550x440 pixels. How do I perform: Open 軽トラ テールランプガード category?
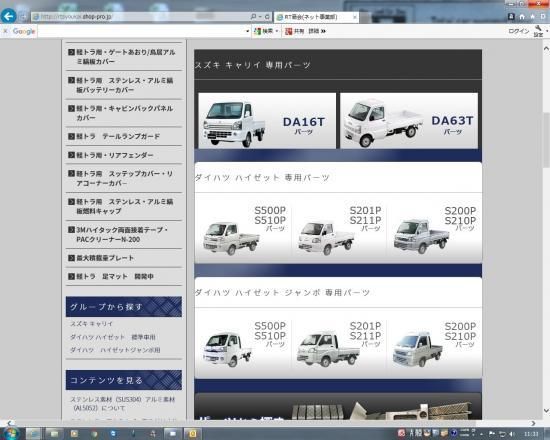[124, 136]
